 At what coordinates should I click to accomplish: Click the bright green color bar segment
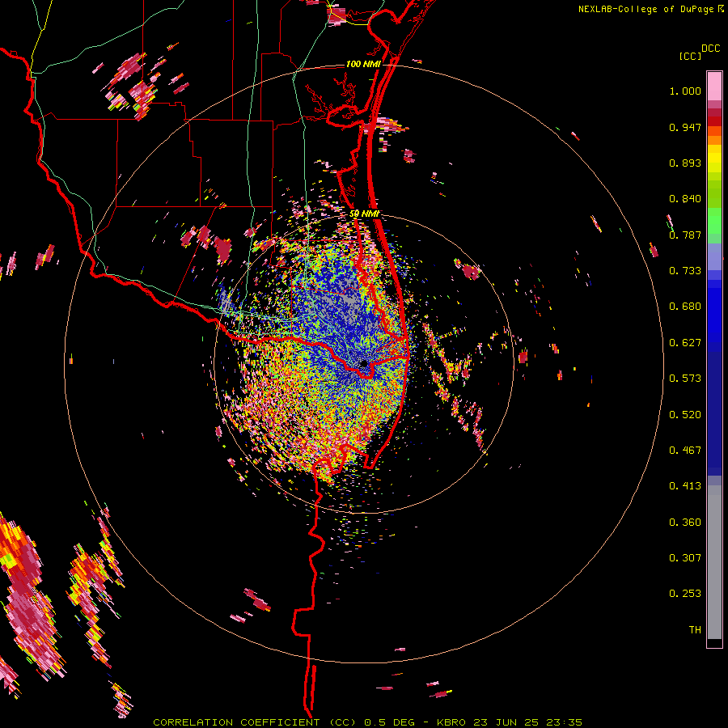coord(714,220)
